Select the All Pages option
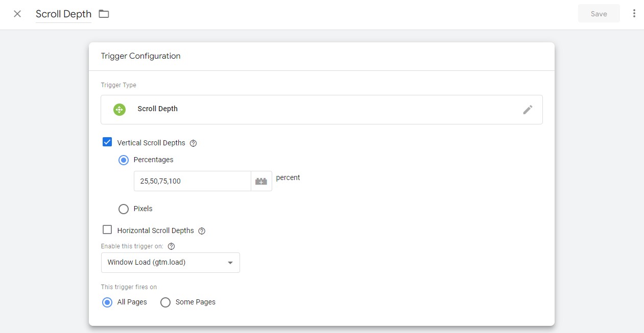The width and height of the screenshot is (644, 333). (108, 302)
